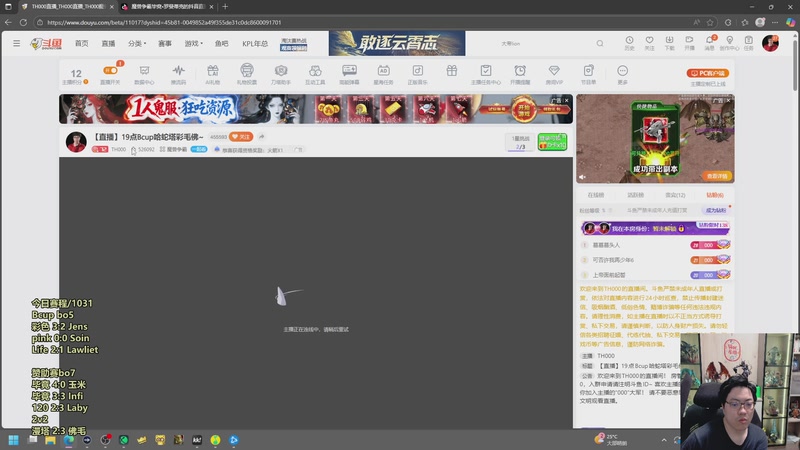Reload the browser page

(23, 22)
